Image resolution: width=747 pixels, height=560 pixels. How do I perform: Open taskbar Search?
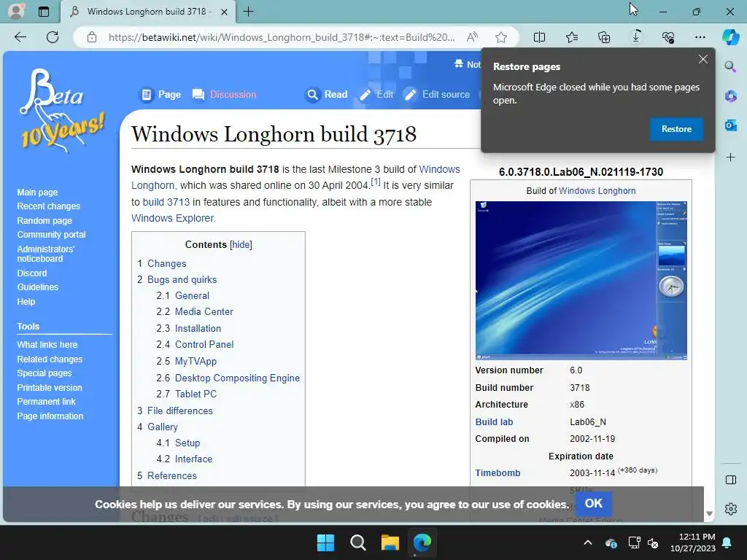[x=357, y=542]
